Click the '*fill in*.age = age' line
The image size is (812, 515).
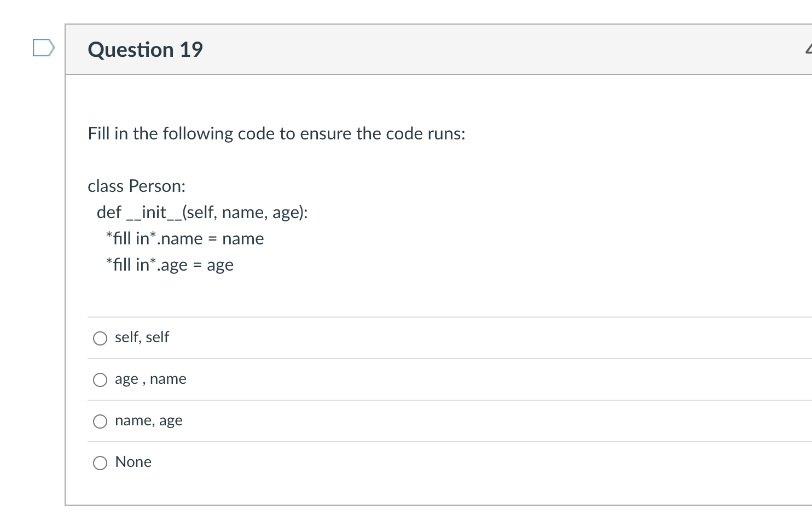coord(169,265)
